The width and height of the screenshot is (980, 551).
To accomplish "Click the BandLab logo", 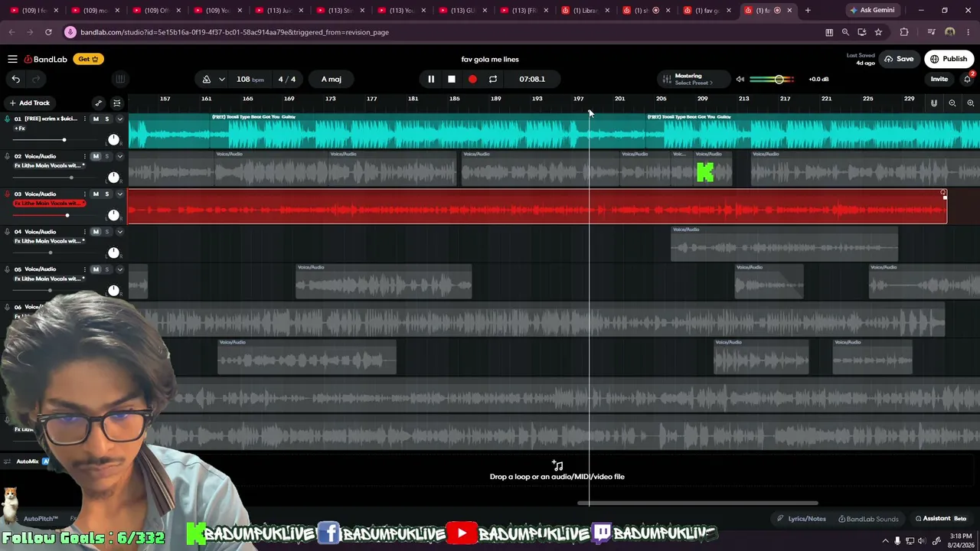I will click(x=45, y=59).
